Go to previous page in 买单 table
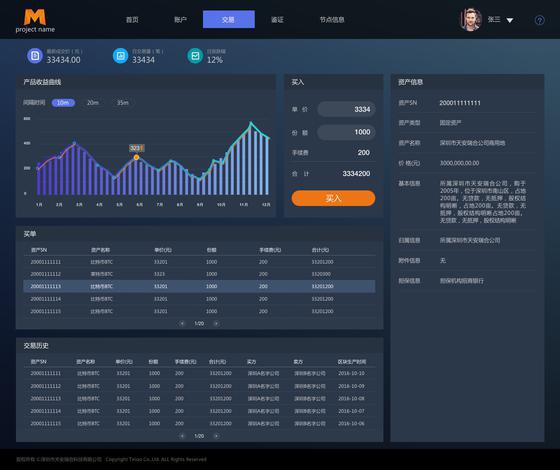Viewport: 560px width, 470px height. click(x=182, y=324)
